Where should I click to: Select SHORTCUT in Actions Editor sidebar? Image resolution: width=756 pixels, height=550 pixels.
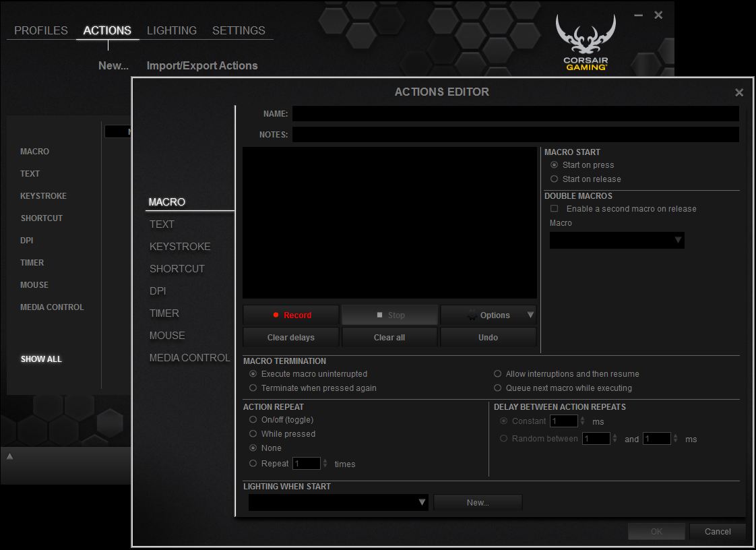coord(177,269)
